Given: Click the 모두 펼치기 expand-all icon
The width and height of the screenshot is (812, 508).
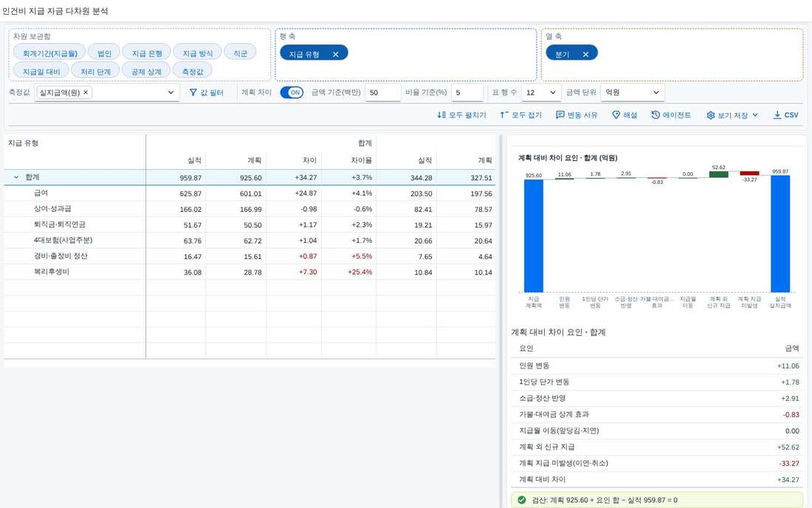Looking at the screenshot, I should 441,115.
